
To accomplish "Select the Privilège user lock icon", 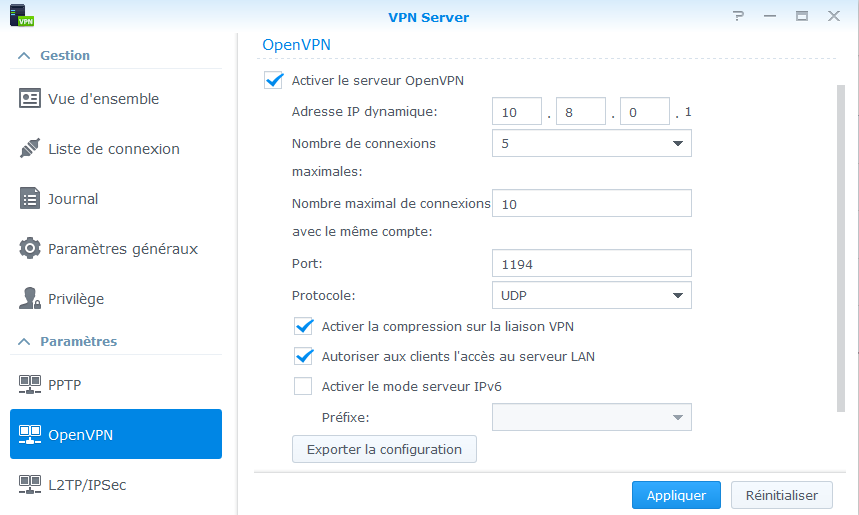I will [x=30, y=299].
